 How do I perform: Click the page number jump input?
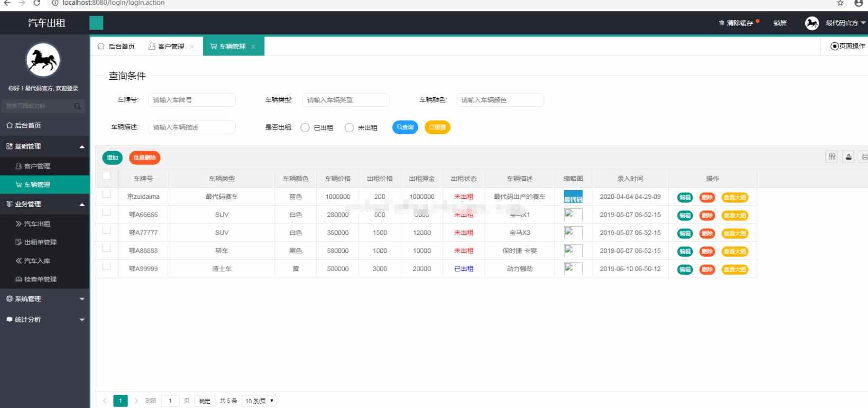[170, 401]
